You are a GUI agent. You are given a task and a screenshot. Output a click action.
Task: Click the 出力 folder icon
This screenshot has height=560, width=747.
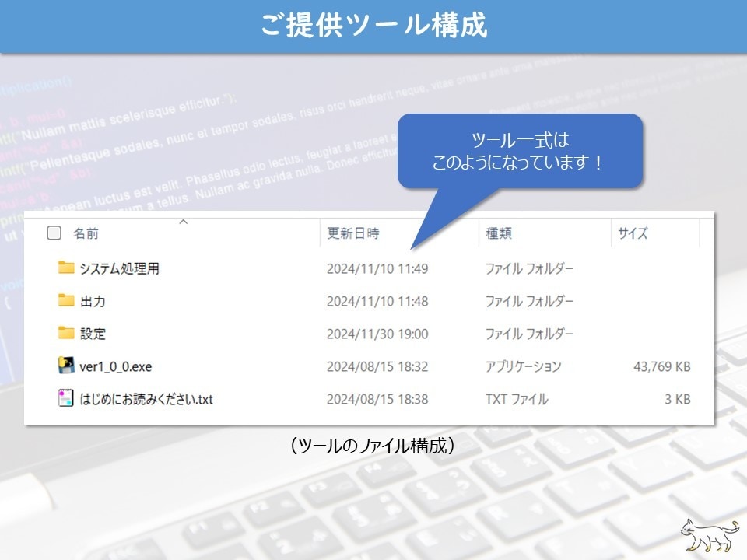click(x=66, y=300)
